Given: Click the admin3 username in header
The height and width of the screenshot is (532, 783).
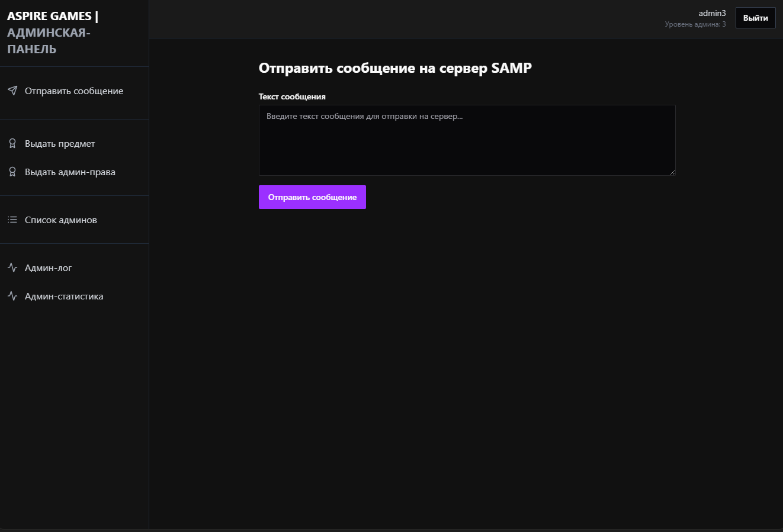Looking at the screenshot, I should pyautogui.click(x=712, y=13).
